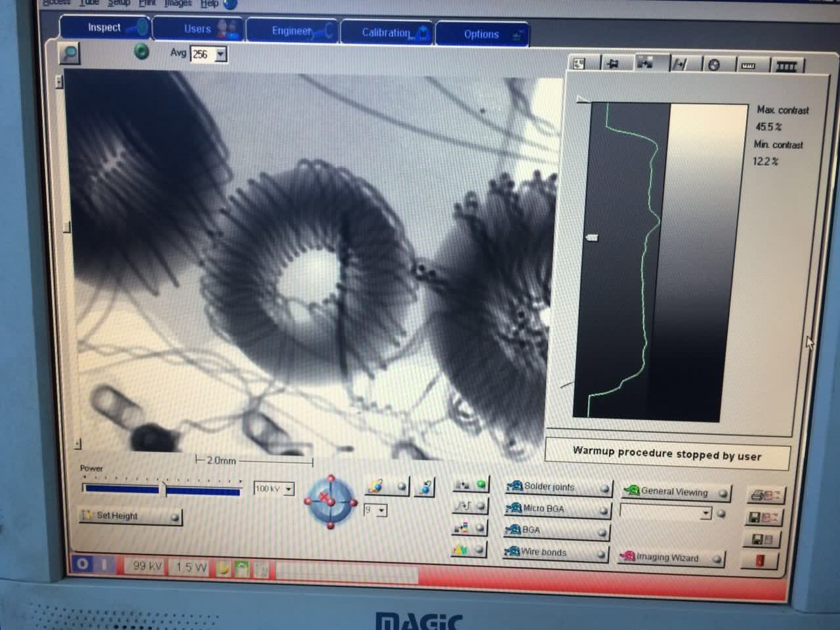Toggle the color palette button
The height and width of the screenshot is (630, 840).
pos(470,528)
